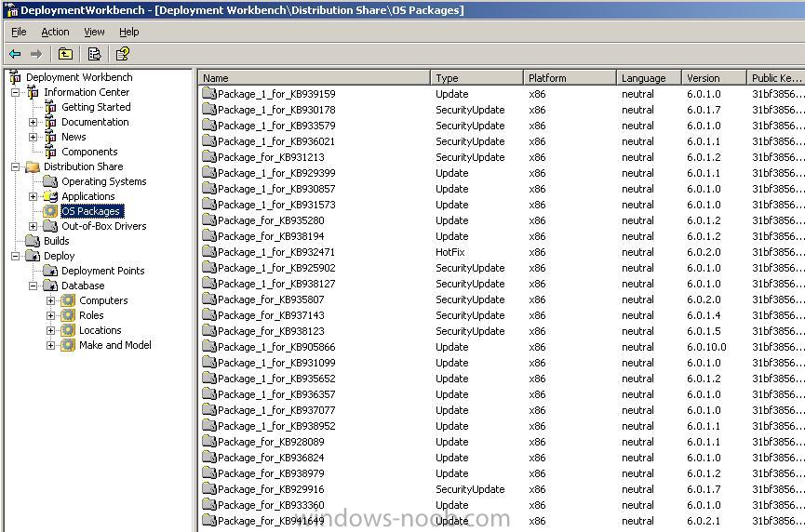Expand the News tree node
805x532 pixels.
(x=33, y=137)
